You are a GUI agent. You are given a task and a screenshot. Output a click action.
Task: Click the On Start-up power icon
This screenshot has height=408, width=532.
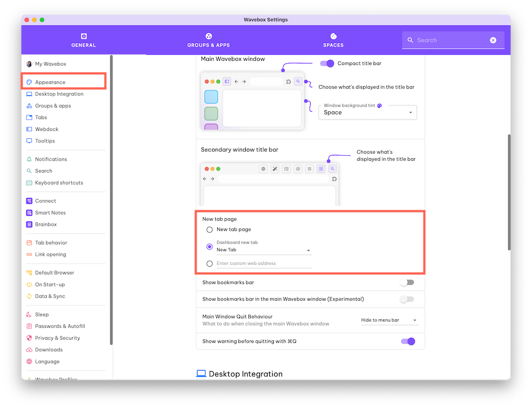29,284
